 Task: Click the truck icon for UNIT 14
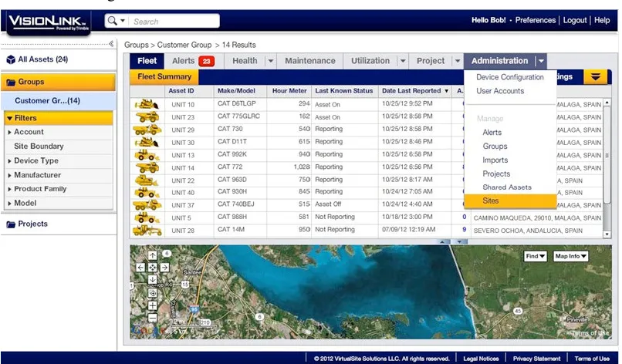tap(147, 167)
